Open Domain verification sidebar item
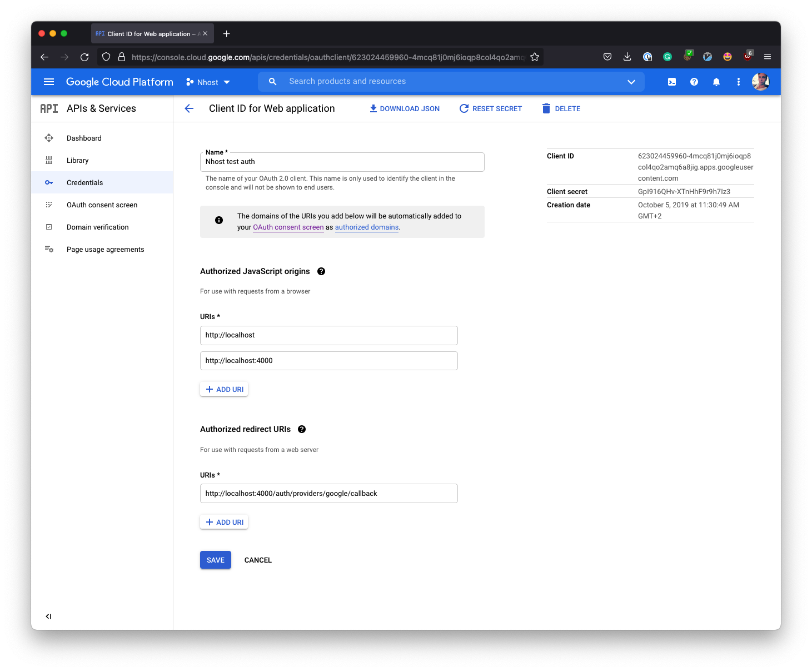This screenshot has height=671, width=812. pos(102,227)
